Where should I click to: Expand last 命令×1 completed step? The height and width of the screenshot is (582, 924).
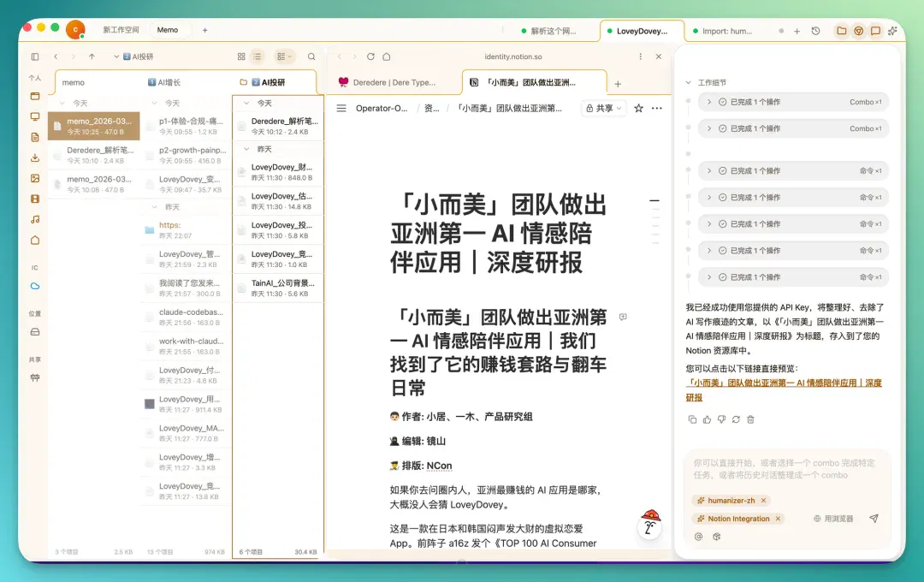pyautogui.click(x=793, y=277)
